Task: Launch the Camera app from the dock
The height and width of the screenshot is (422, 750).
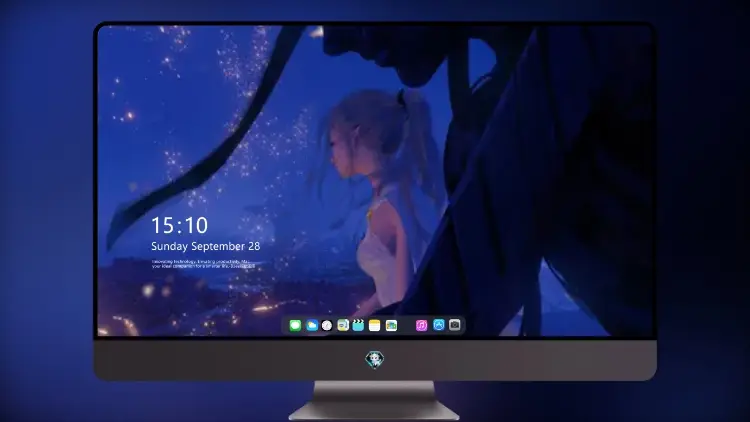Action: point(455,325)
